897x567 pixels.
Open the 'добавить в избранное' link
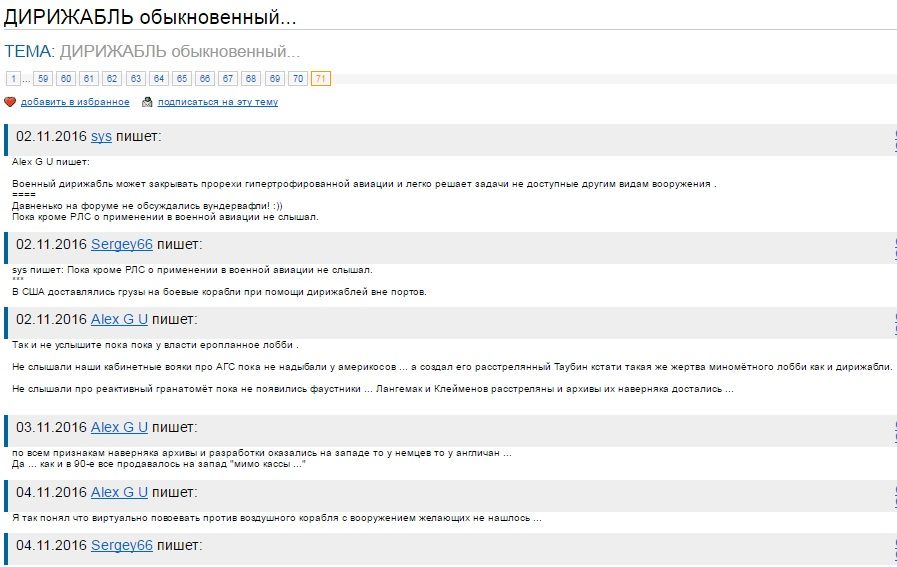[x=75, y=102]
